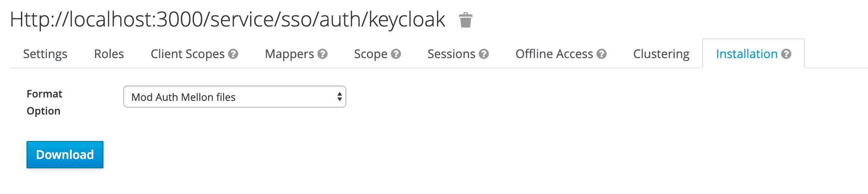Click the Format Option label
The height and width of the screenshot is (194, 868).
tap(44, 102)
